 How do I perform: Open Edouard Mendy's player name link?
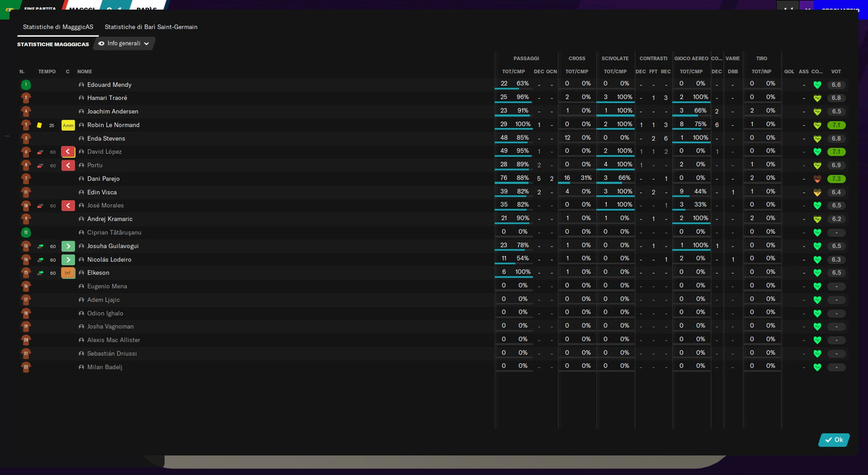coord(109,85)
